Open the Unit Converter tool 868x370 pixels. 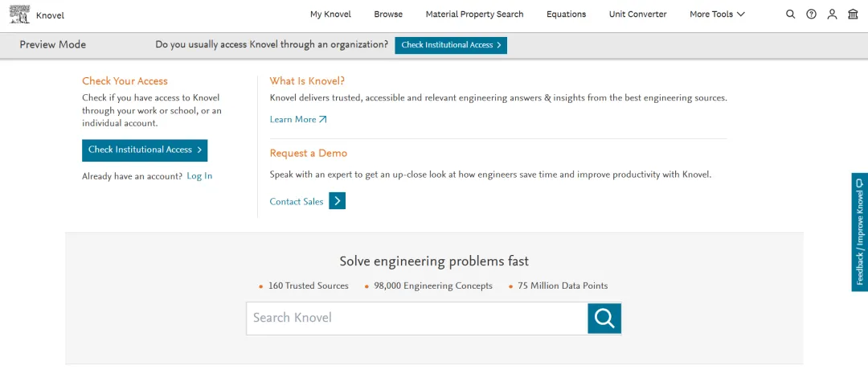point(637,14)
